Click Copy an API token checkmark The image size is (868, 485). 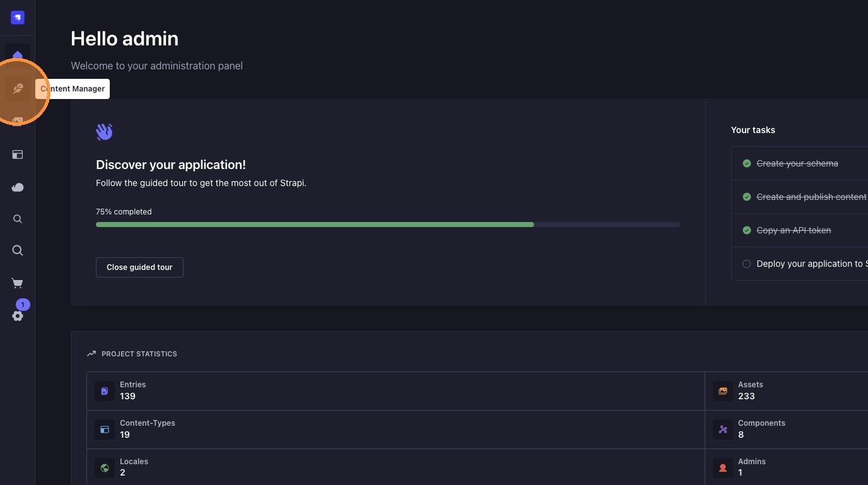(747, 230)
